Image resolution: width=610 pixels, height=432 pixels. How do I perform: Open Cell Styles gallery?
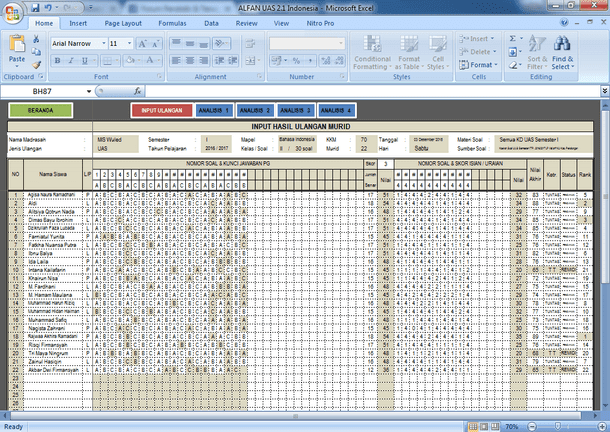(x=438, y=53)
